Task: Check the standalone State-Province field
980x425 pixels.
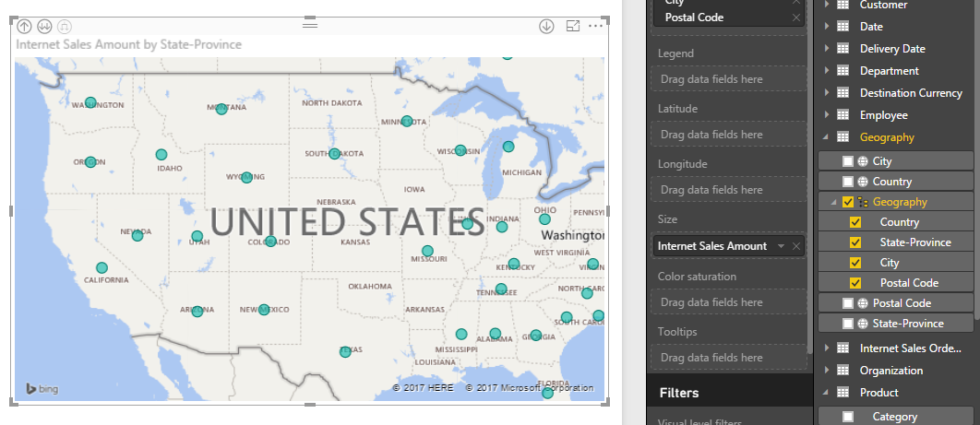Action: [x=847, y=324]
